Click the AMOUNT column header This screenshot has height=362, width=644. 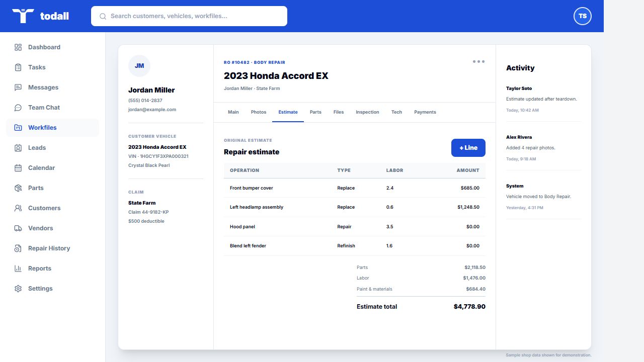click(x=468, y=170)
